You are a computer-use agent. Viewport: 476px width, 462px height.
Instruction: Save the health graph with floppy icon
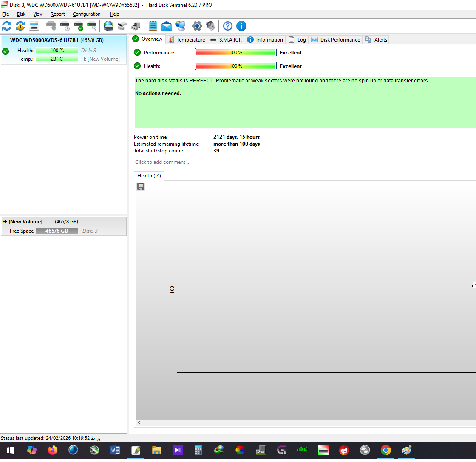click(141, 187)
